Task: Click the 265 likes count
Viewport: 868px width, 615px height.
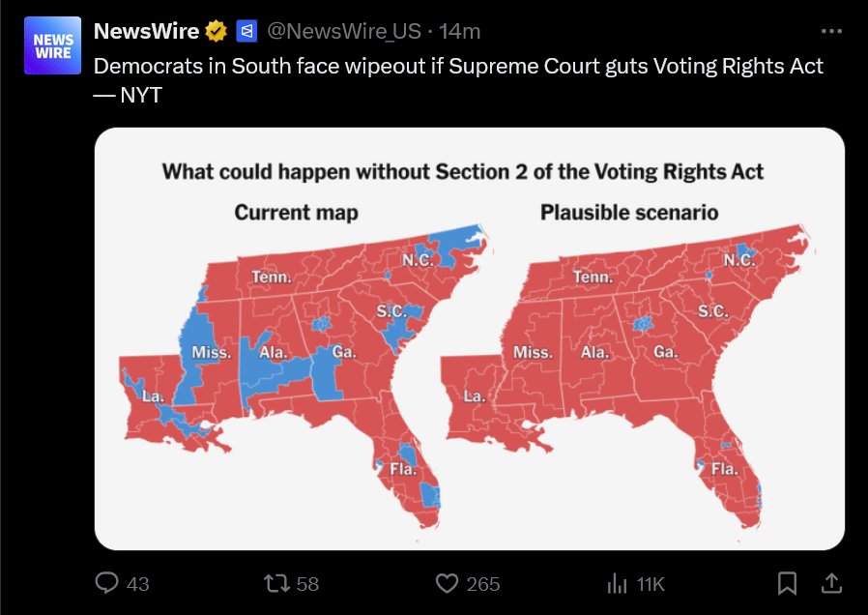Action: [482, 584]
